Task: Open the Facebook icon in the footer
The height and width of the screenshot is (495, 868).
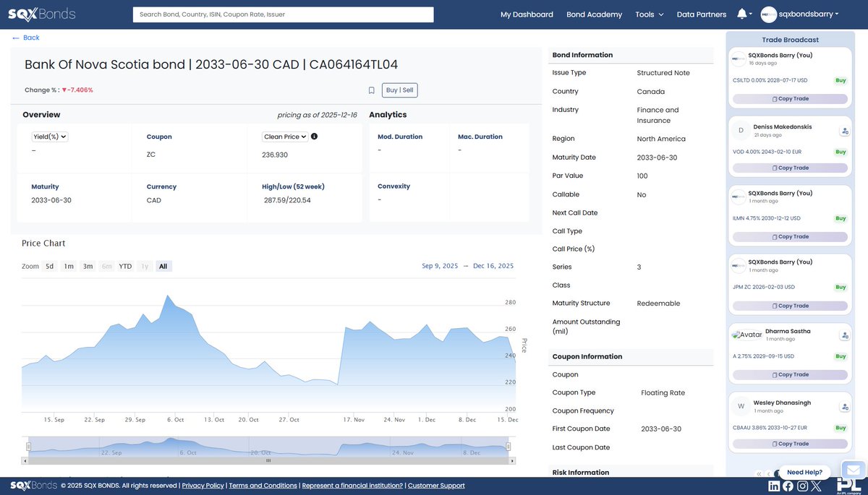Action: pyautogui.click(x=788, y=486)
